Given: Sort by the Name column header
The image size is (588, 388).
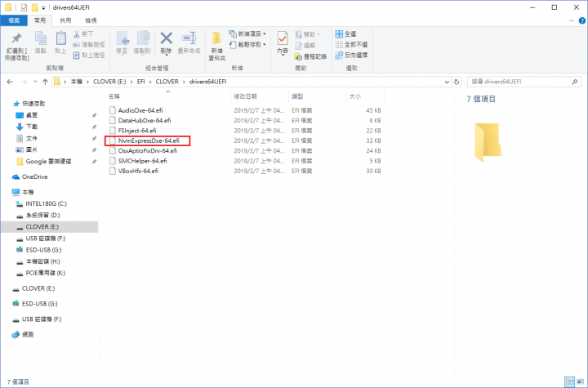Looking at the screenshot, I should coord(114,96).
